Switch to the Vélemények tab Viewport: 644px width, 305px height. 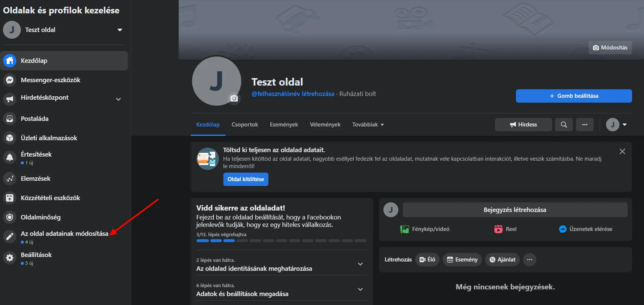point(325,125)
